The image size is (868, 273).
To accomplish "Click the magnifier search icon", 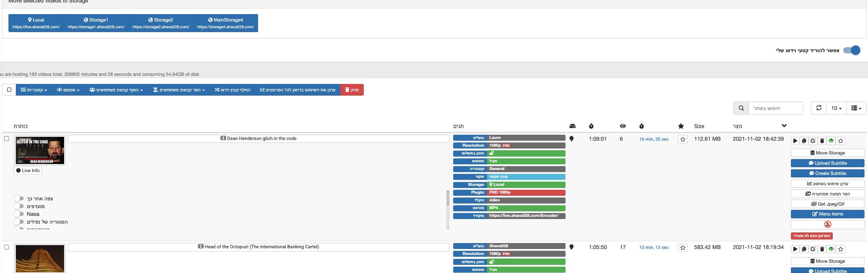I will [741, 108].
